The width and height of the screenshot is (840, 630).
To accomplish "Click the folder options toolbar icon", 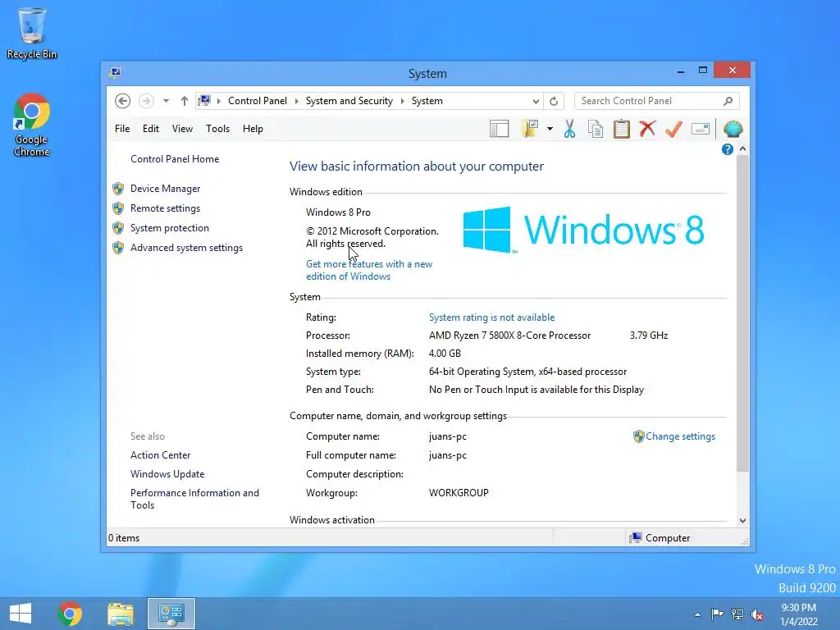I will [x=530, y=129].
